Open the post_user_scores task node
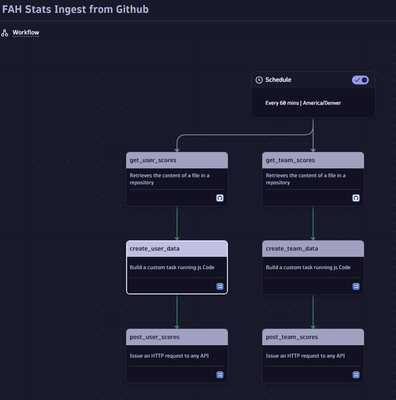396x400 pixels. (x=177, y=356)
